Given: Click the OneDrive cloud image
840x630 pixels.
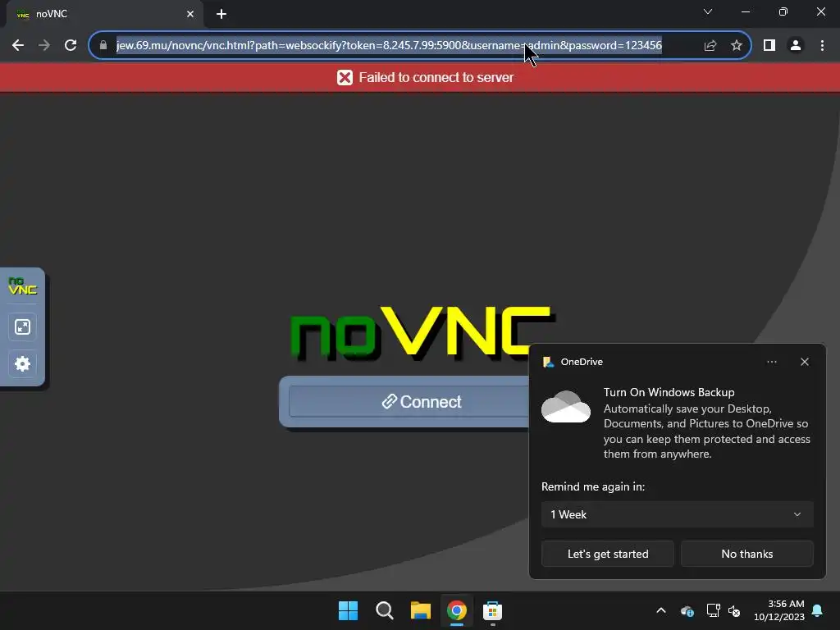Looking at the screenshot, I should pyautogui.click(x=566, y=407).
